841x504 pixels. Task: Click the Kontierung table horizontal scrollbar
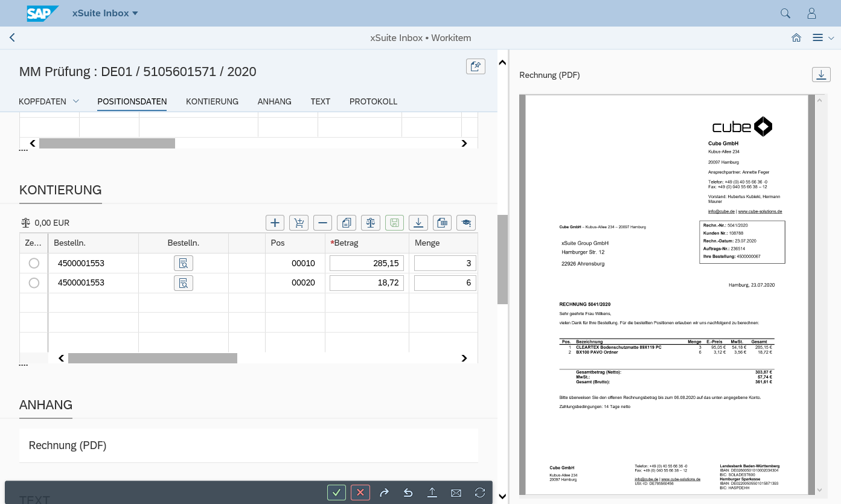pos(152,359)
